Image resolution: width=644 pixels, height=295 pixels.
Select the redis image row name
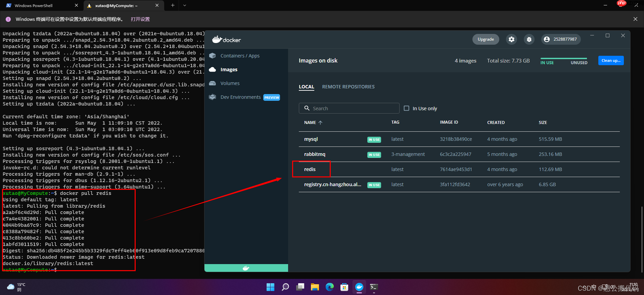(310, 169)
